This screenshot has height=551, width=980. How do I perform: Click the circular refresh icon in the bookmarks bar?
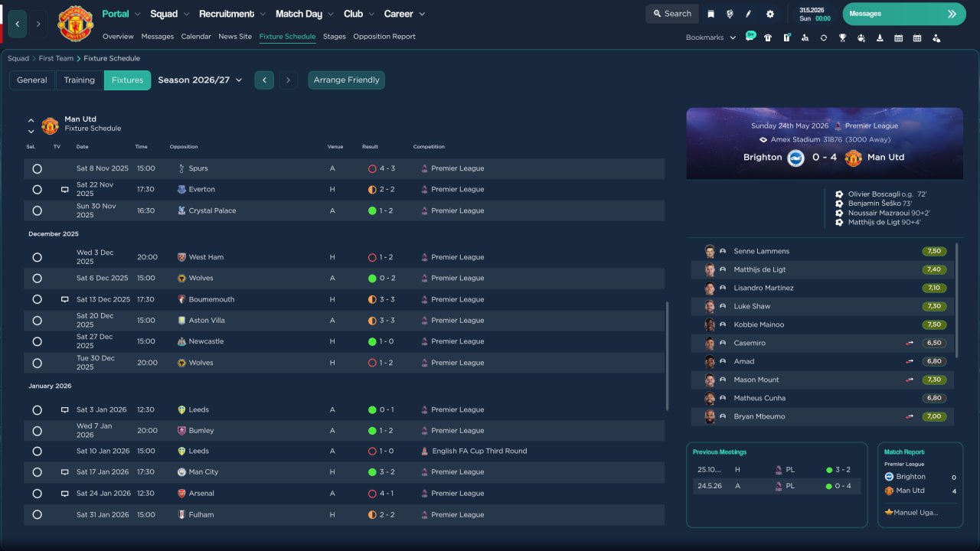[824, 37]
